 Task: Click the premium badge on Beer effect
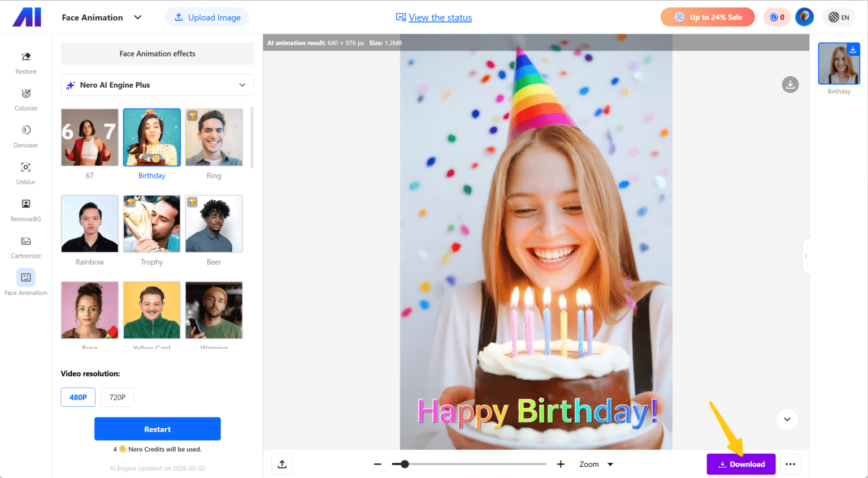pyautogui.click(x=192, y=202)
